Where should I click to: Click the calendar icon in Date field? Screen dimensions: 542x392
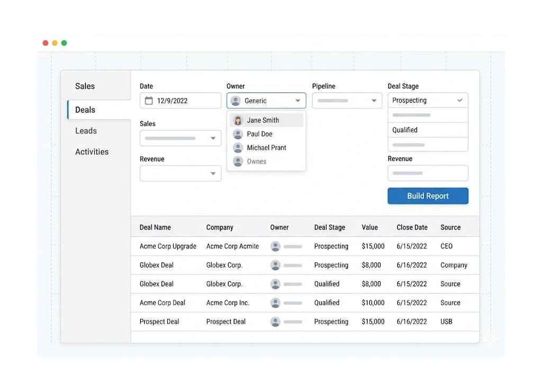point(149,101)
